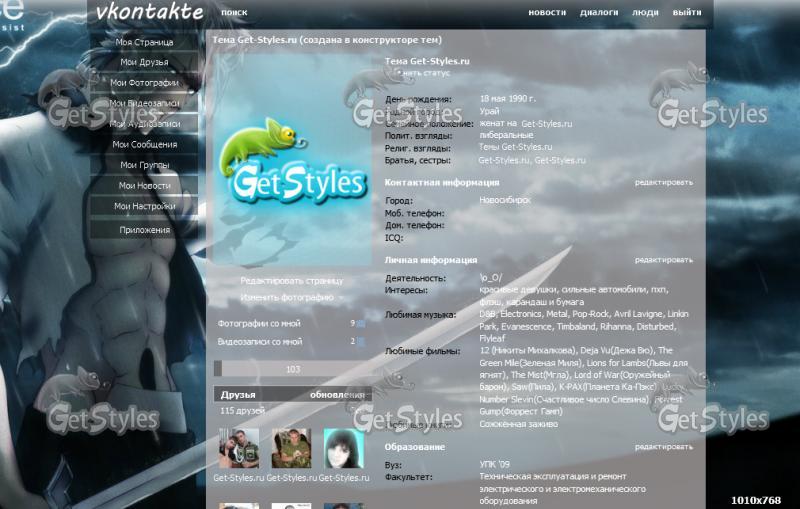Click редактировать next to Контактная информация

click(663, 183)
